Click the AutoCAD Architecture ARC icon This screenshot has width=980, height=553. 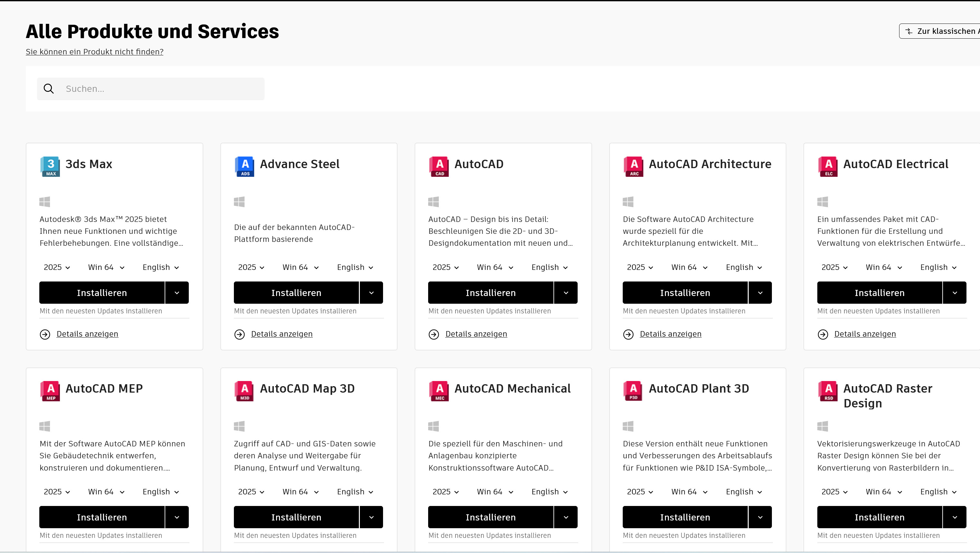[x=633, y=166]
